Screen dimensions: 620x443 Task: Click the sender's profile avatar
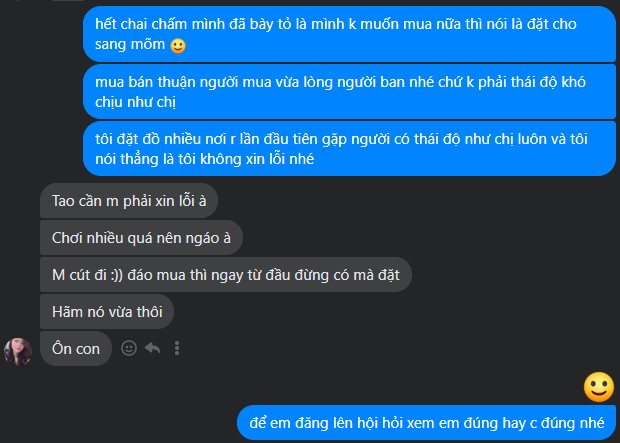(x=18, y=352)
